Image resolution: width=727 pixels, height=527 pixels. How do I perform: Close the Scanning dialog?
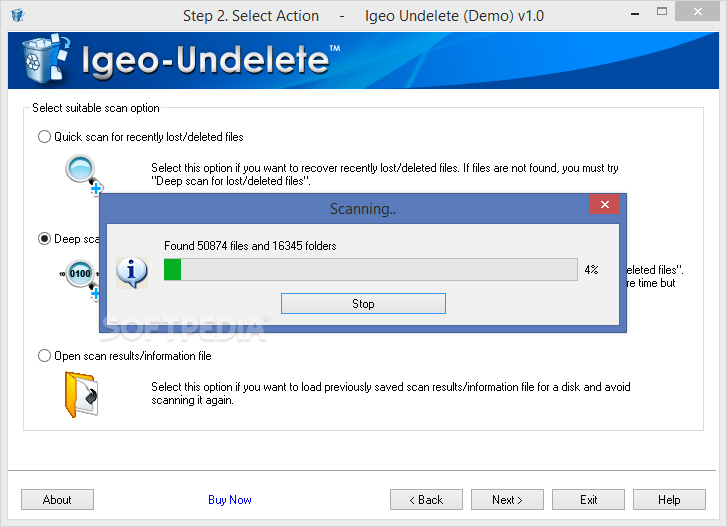605,204
